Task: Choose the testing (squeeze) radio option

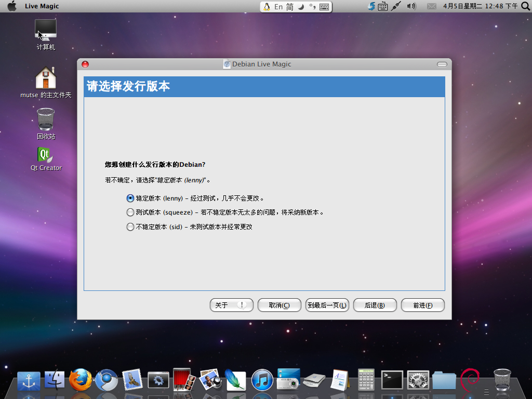Action: coord(130,212)
